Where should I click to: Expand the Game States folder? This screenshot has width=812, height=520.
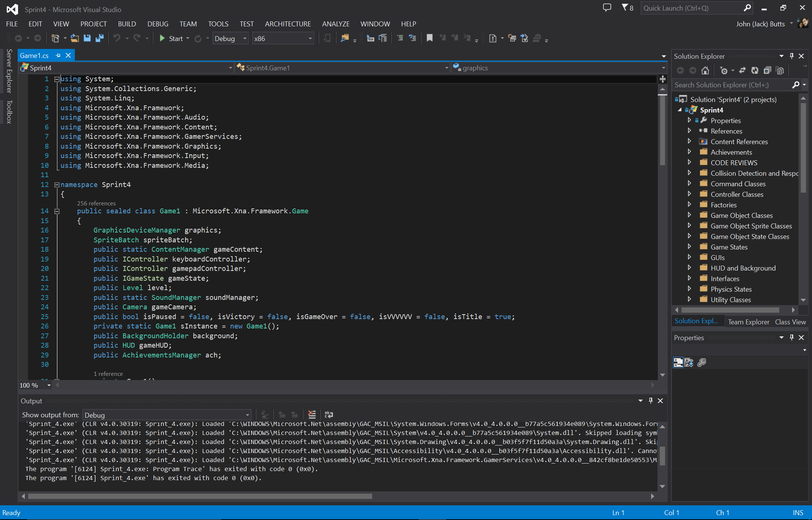689,247
